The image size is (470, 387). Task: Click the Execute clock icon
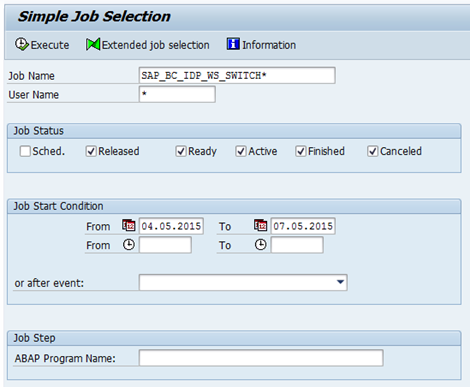[x=22, y=44]
